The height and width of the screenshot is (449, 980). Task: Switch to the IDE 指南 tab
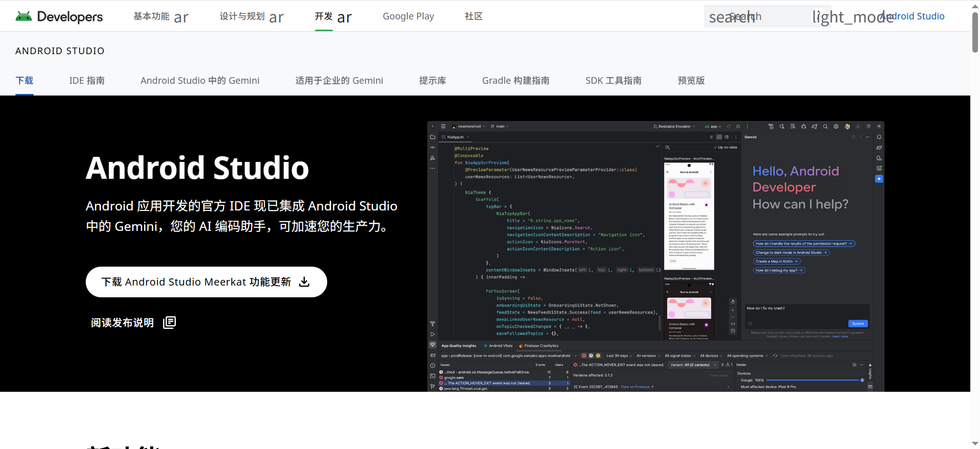[x=87, y=81]
